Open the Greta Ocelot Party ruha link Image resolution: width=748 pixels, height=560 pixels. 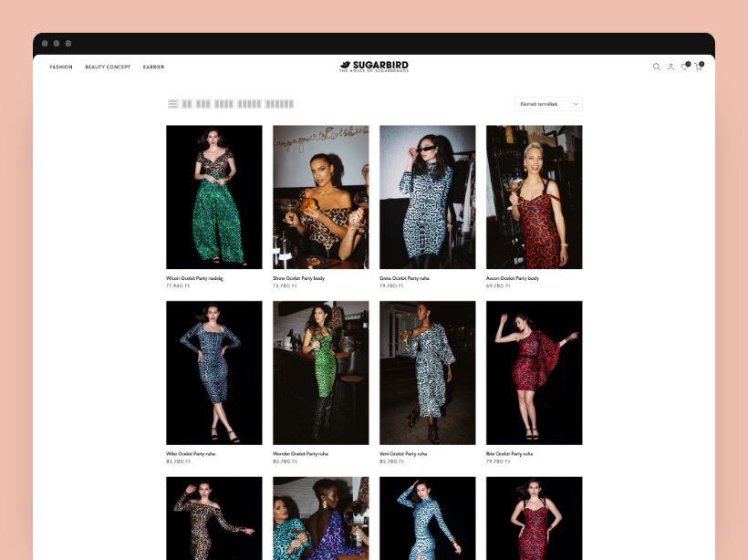click(x=404, y=277)
